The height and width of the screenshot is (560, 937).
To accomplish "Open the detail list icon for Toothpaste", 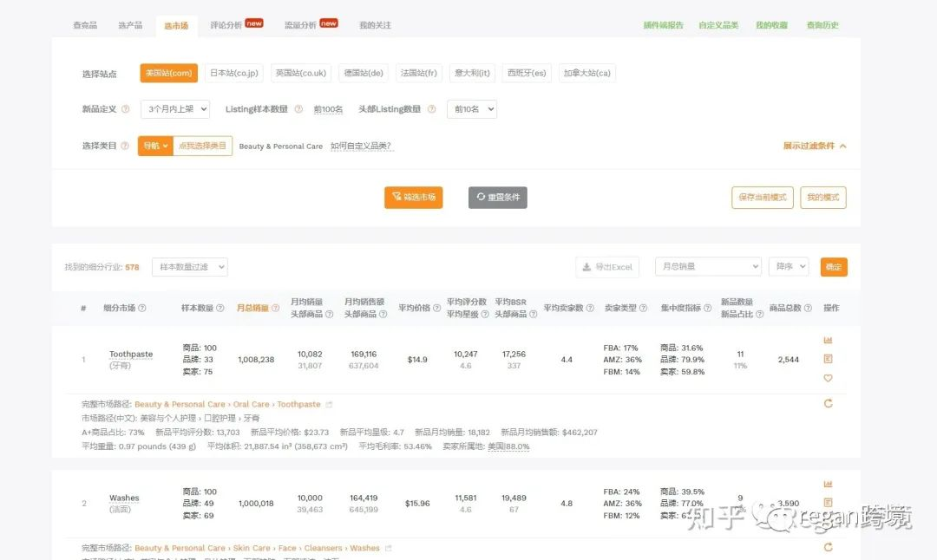I will tap(828, 359).
